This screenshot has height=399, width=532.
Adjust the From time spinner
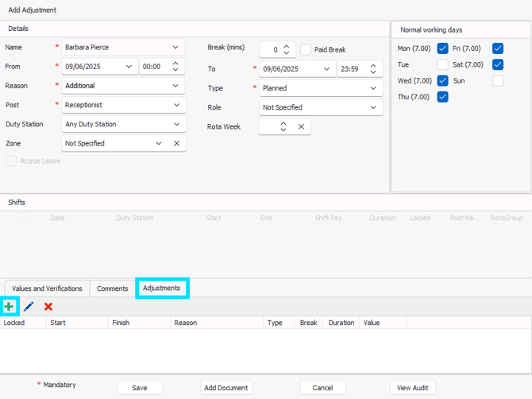click(176, 67)
